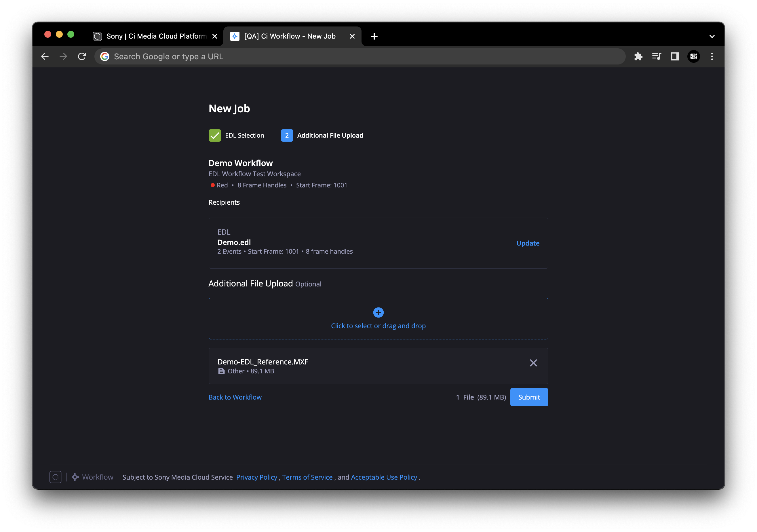Close the Ci Workflow New Job tab
This screenshot has height=532, width=757.
pos(352,36)
